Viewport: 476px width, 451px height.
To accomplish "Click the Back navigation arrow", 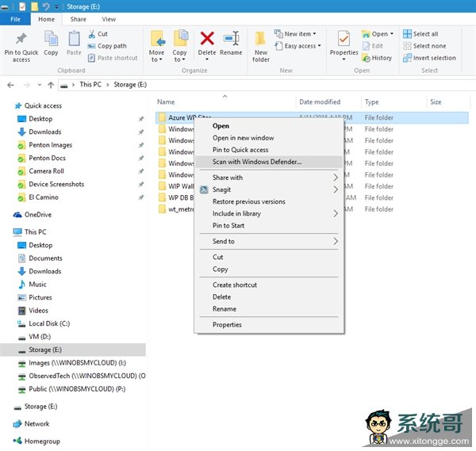I will click(10, 85).
